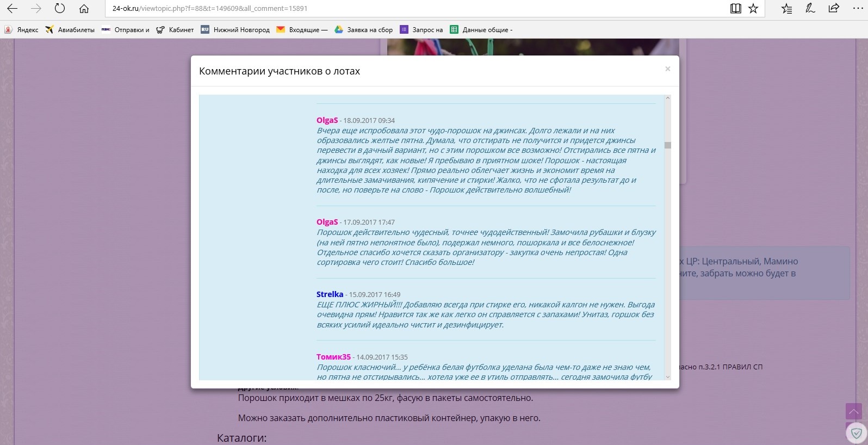Go back to the previous page

tap(13, 9)
